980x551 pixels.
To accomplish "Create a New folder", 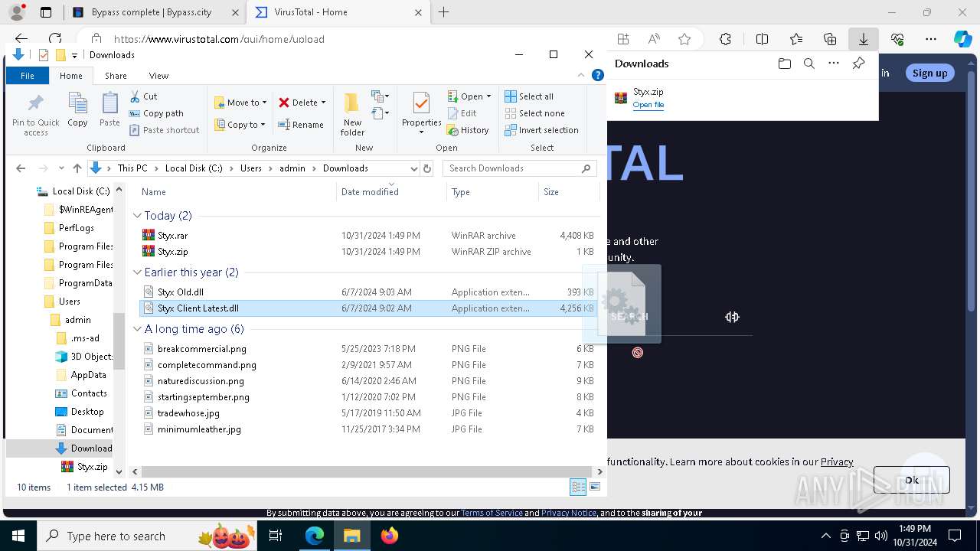I will click(352, 115).
